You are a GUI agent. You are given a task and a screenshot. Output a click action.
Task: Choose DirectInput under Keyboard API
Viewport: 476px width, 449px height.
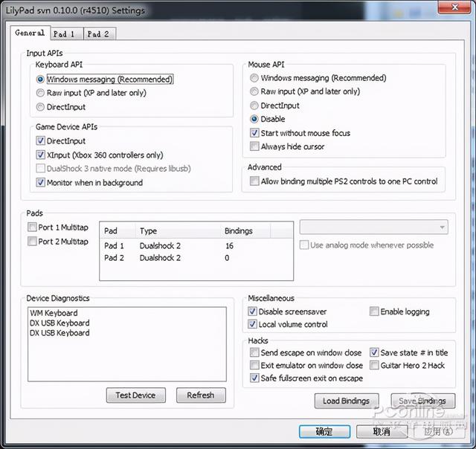pos(41,107)
